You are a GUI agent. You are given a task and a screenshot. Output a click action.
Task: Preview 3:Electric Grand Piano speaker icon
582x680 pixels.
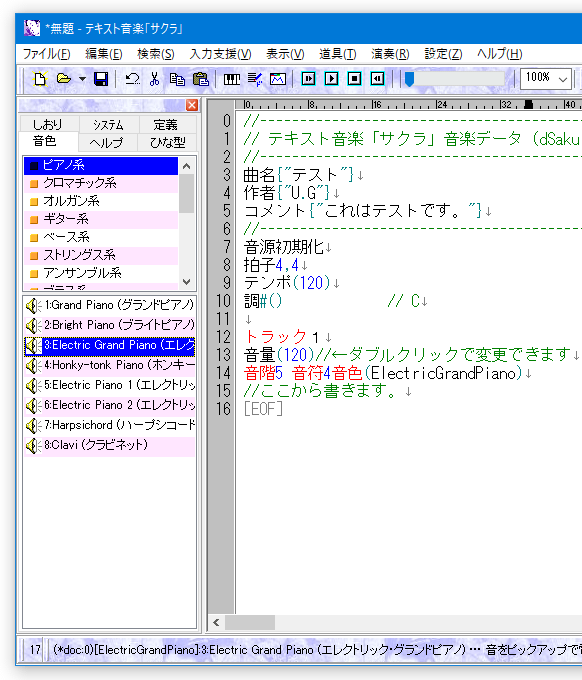point(33,346)
